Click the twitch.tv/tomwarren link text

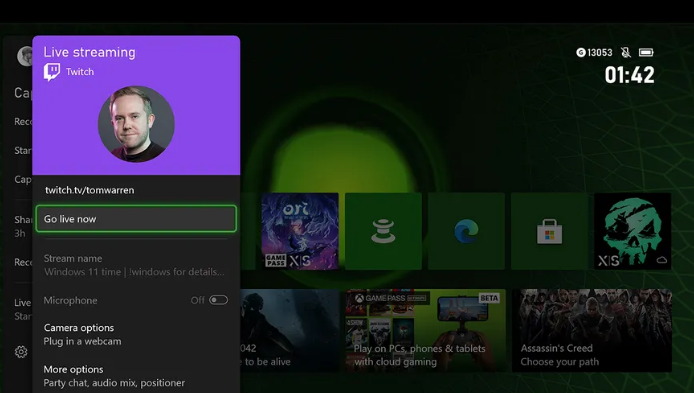tap(89, 190)
